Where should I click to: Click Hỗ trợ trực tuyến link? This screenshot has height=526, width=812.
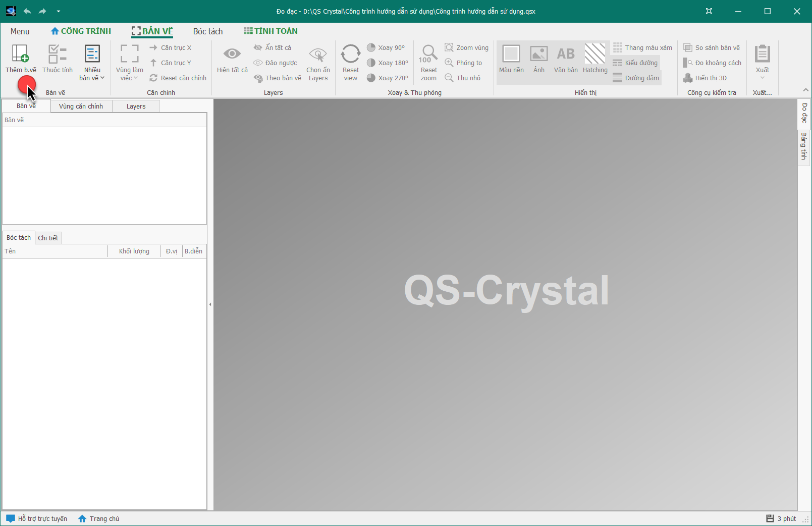(36, 518)
